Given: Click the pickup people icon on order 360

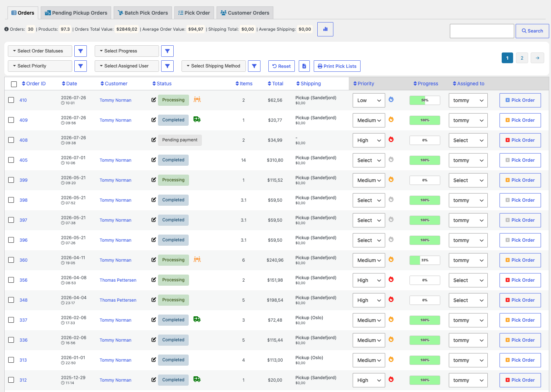Looking at the screenshot, I should 197,260.
